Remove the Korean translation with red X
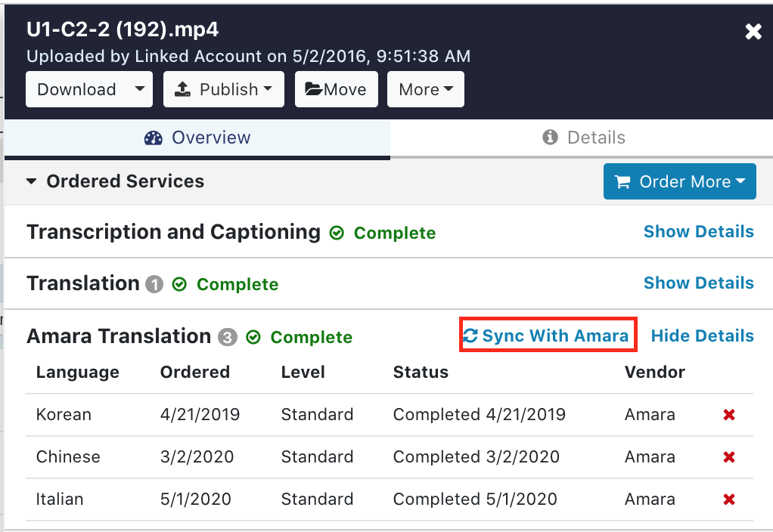 tap(729, 415)
